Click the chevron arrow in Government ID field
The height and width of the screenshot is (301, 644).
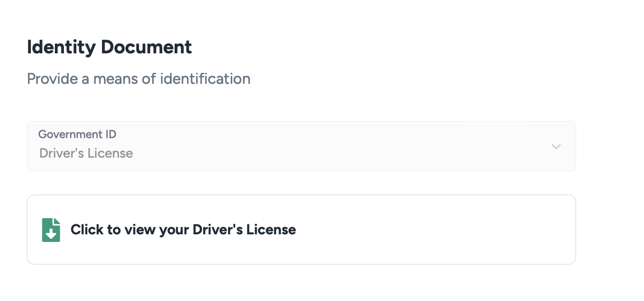(x=556, y=147)
